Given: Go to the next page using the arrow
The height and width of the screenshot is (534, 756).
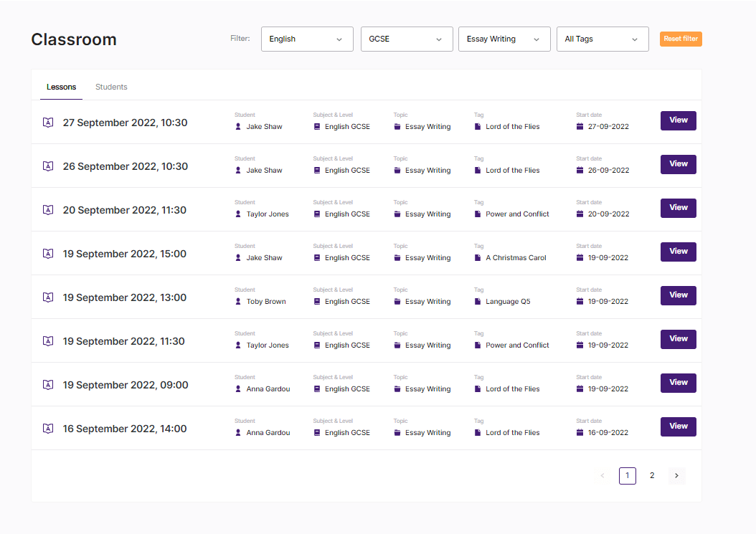Looking at the screenshot, I should [676, 475].
